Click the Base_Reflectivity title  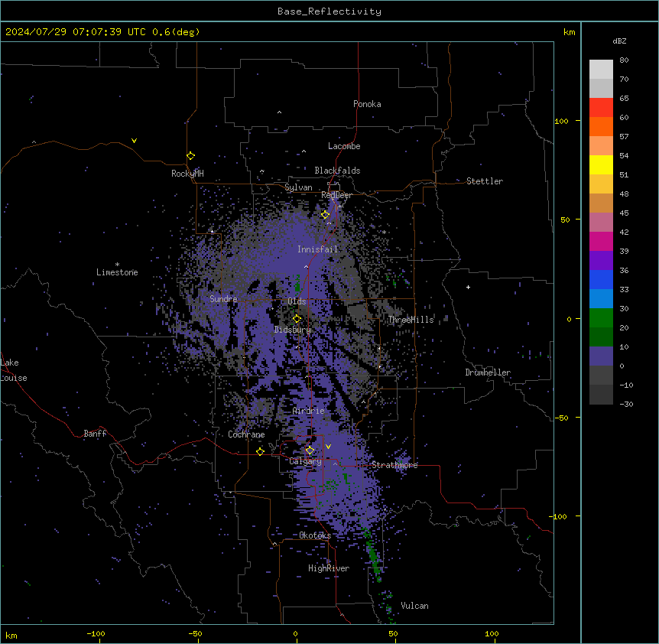(x=329, y=11)
